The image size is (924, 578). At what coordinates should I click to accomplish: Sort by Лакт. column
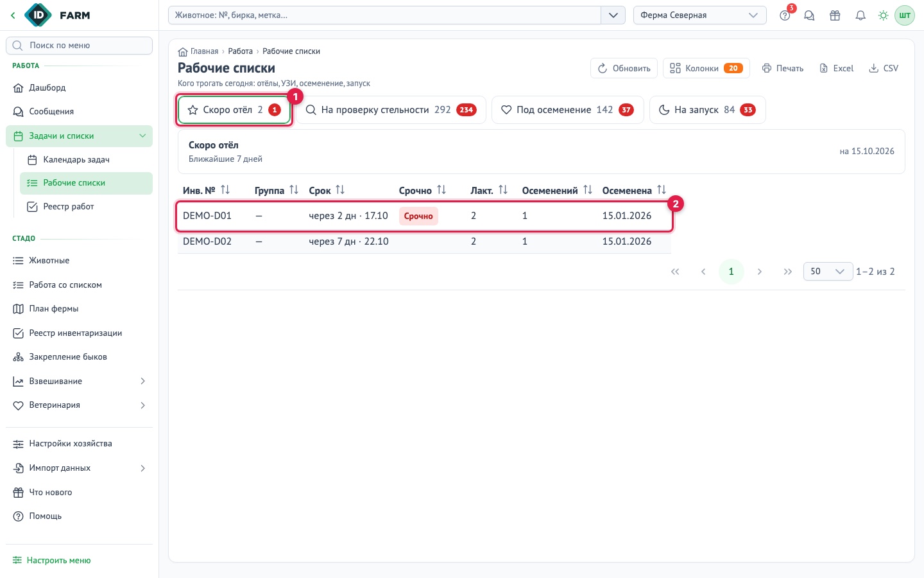(x=503, y=190)
